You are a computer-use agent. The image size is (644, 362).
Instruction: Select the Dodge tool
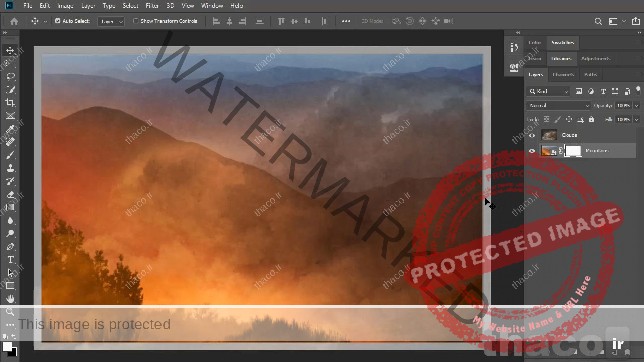click(x=10, y=233)
